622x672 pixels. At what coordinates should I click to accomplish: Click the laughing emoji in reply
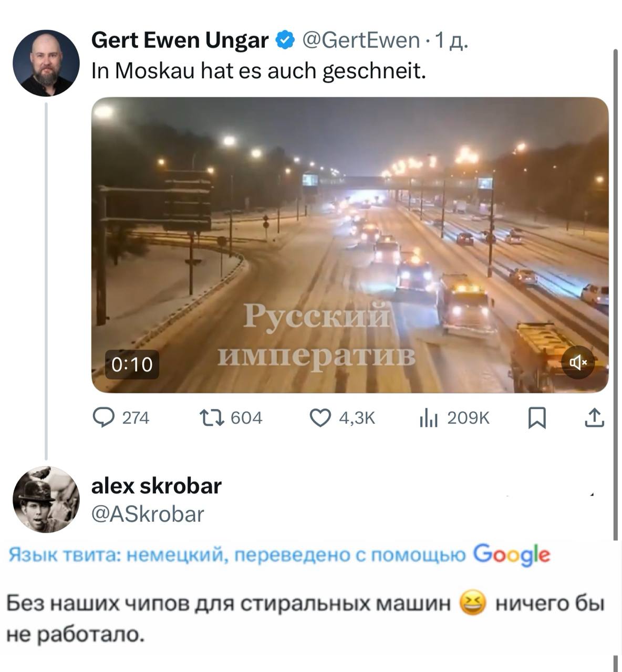point(473,603)
